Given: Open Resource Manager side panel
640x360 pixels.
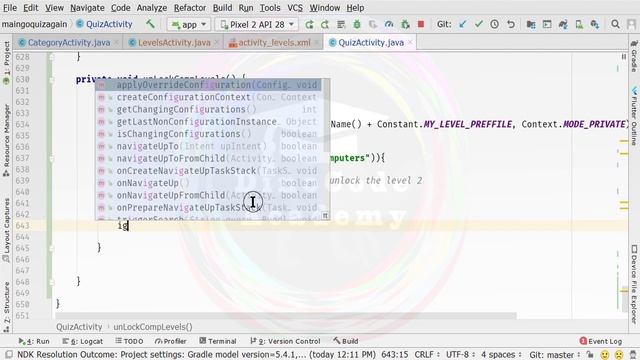Looking at the screenshot, I should pyautogui.click(x=6, y=140).
